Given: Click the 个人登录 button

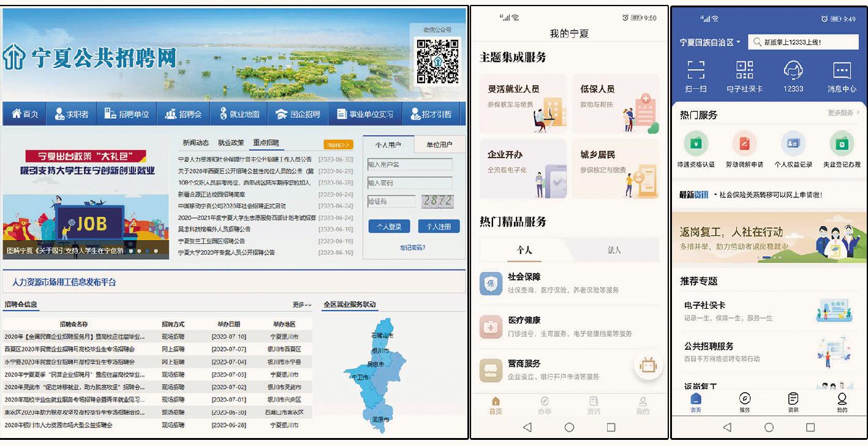Looking at the screenshot, I should [389, 227].
